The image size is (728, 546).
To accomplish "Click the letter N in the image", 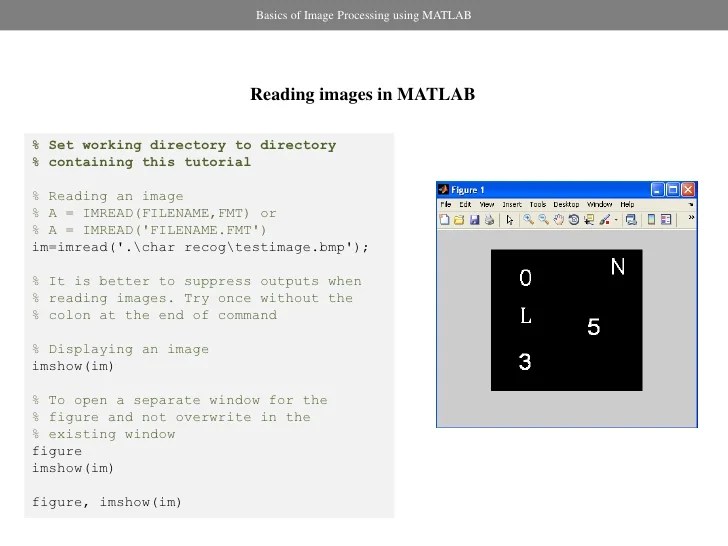I will [618, 266].
